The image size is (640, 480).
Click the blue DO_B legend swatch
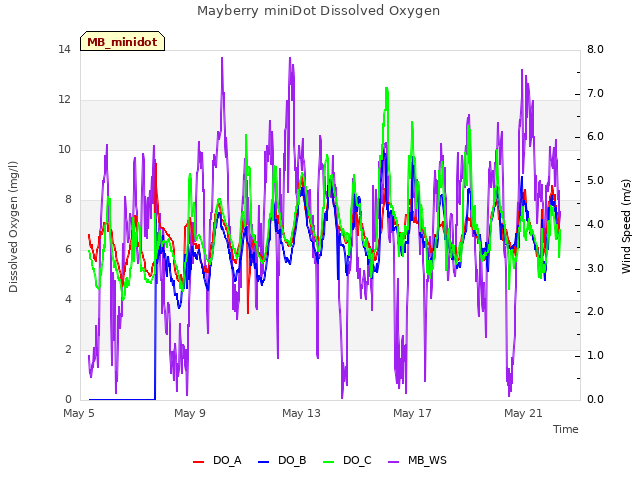point(264,462)
